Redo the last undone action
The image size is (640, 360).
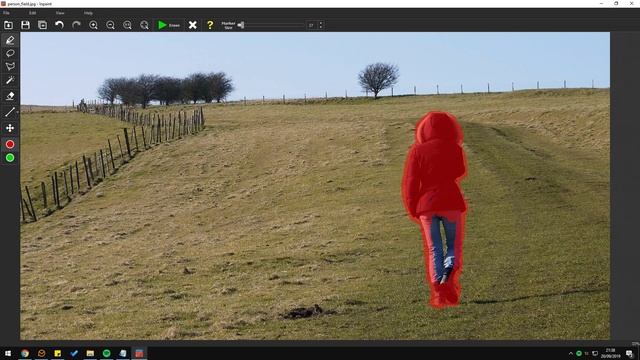coord(76,25)
